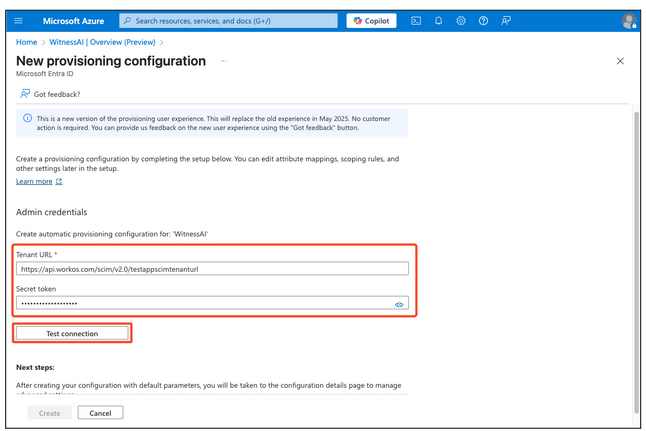646x431 pixels.
Task: Open WitnessAI | Overview (Preview) breadcrumb
Action: pyautogui.click(x=102, y=42)
